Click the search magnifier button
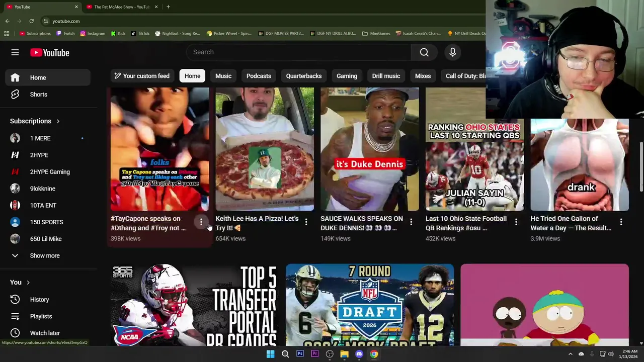Image resolution: width=644 pixels, height=362 pixels. point(424,52)
